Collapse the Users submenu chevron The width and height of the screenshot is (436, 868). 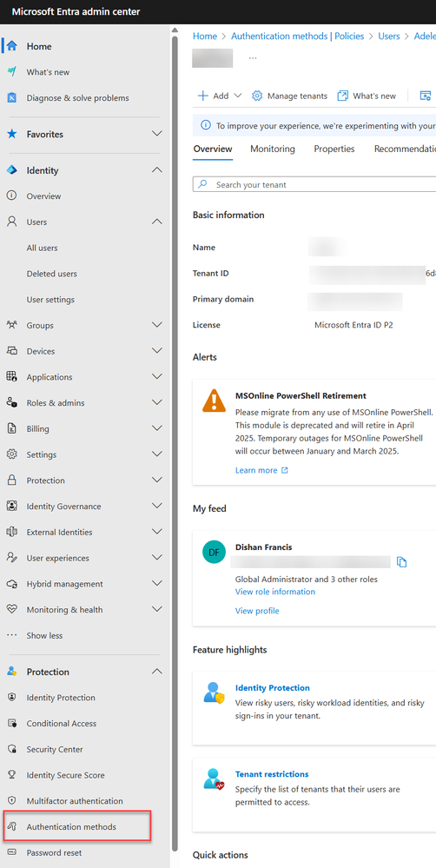157,222
